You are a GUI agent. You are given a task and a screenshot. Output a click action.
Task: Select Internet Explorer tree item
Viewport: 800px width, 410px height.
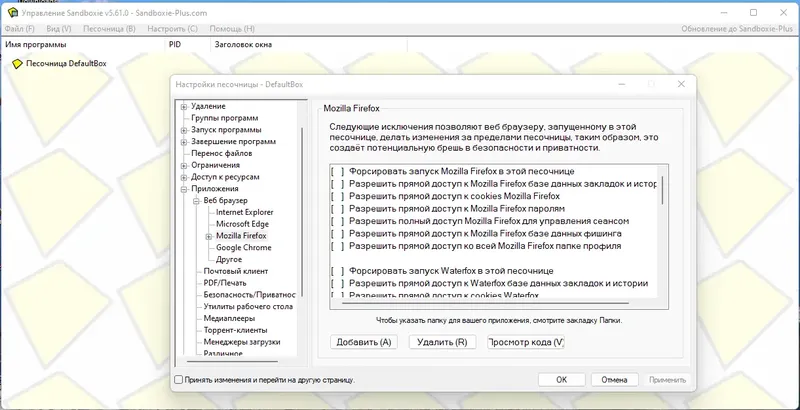pyautogui.click(x=244, y=212)
